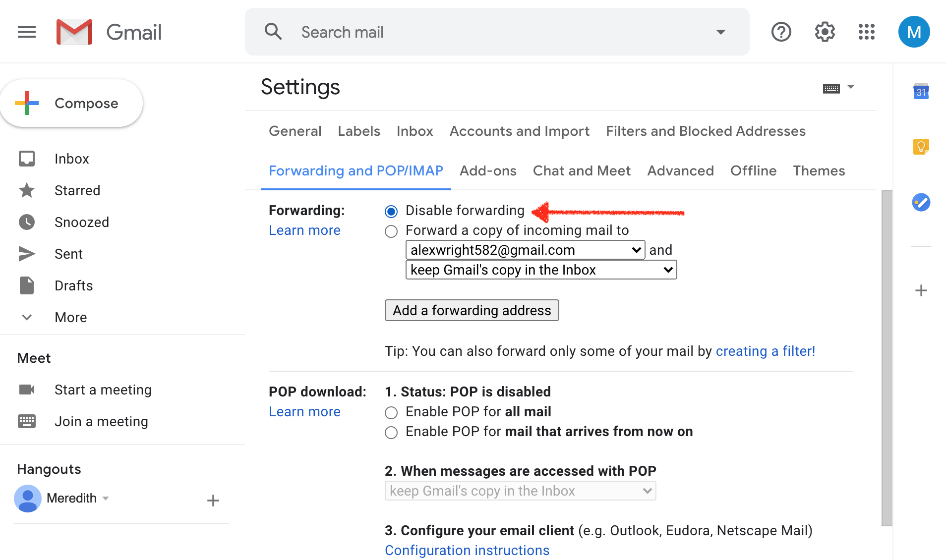Open the account avatar M
946x560 pixels.
pos(914,32)
